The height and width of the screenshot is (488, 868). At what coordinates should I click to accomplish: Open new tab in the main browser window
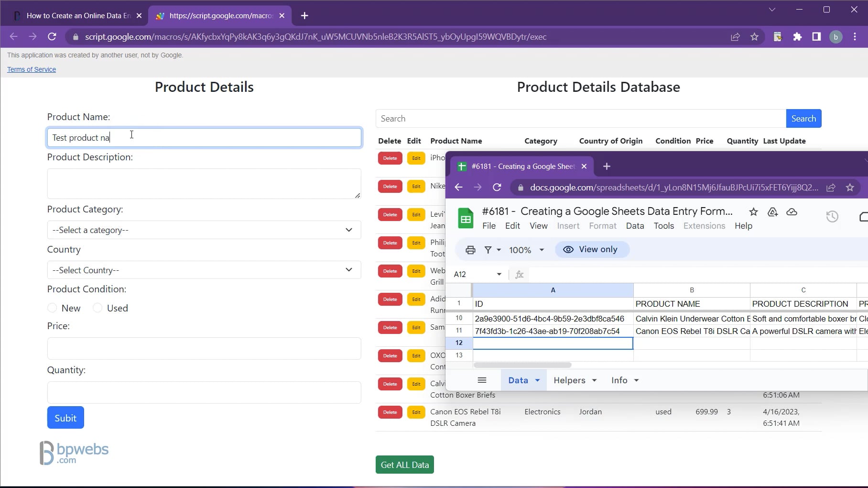[304, 16]
